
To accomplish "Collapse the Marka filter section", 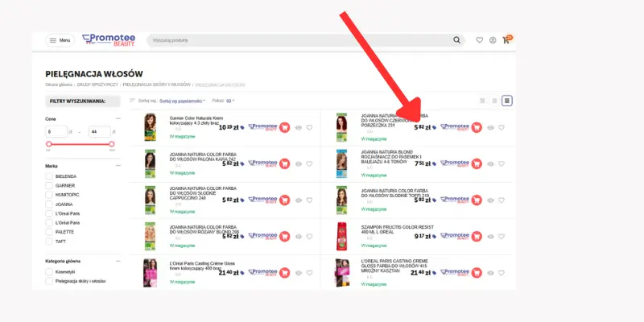I will (118, 166).
